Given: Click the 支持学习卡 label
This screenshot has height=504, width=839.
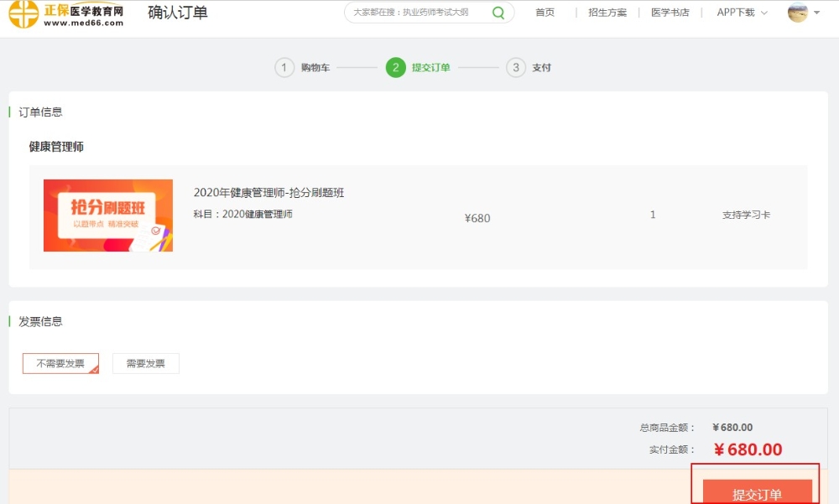Looking at the screenshot, I should coord(746,215).
